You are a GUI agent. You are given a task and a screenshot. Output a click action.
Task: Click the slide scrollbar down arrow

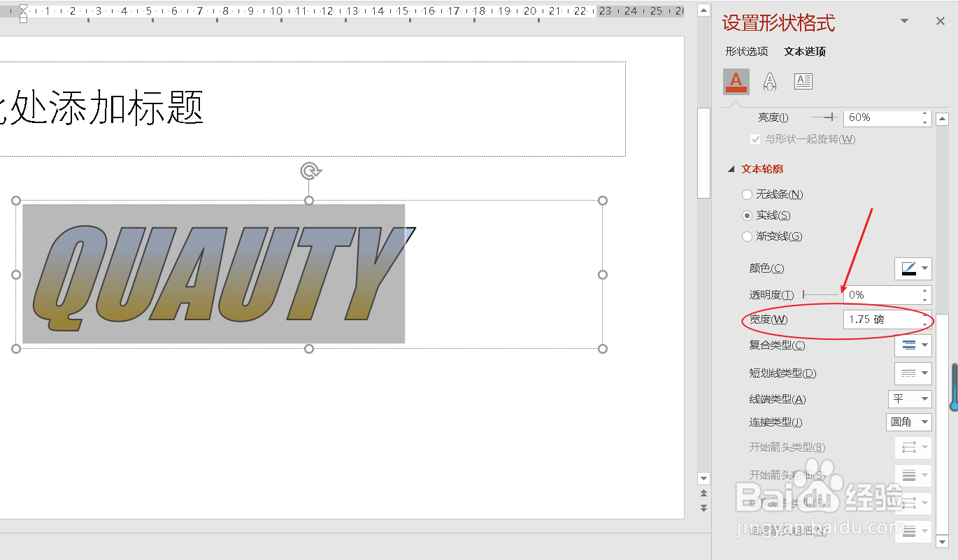tap(704, 479)
